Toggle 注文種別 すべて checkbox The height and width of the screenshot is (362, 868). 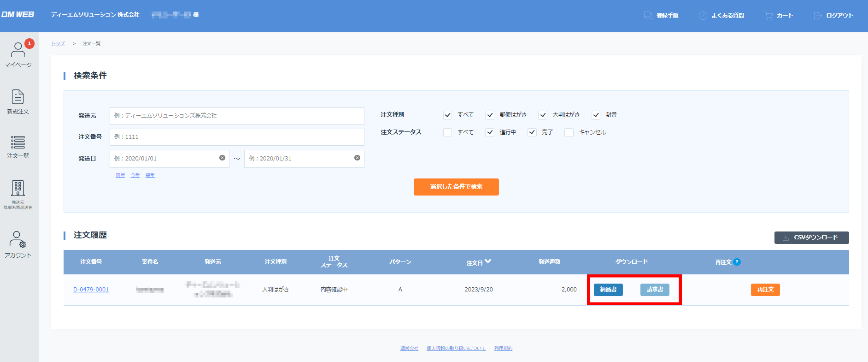447,115
